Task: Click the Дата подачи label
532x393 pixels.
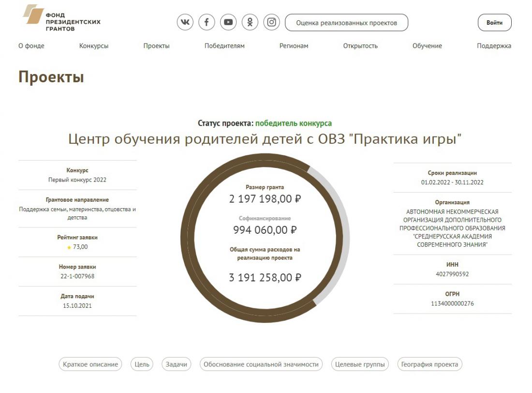Action: tap(77, 296)
